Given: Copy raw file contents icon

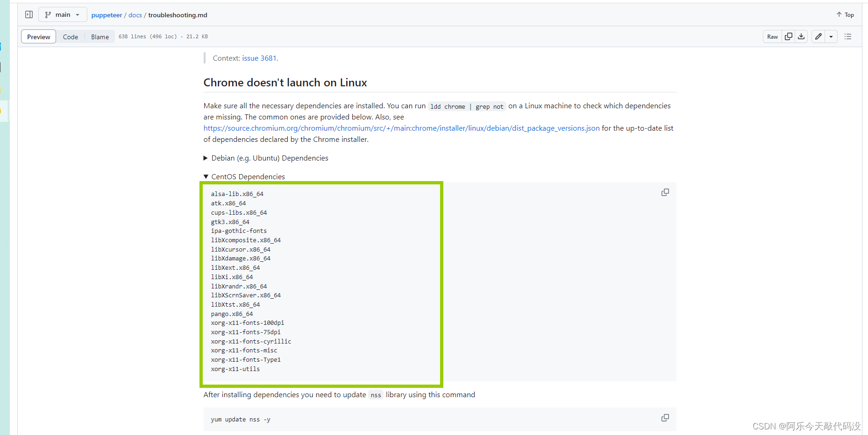Looking at the screenshot, I should [789, 36].
